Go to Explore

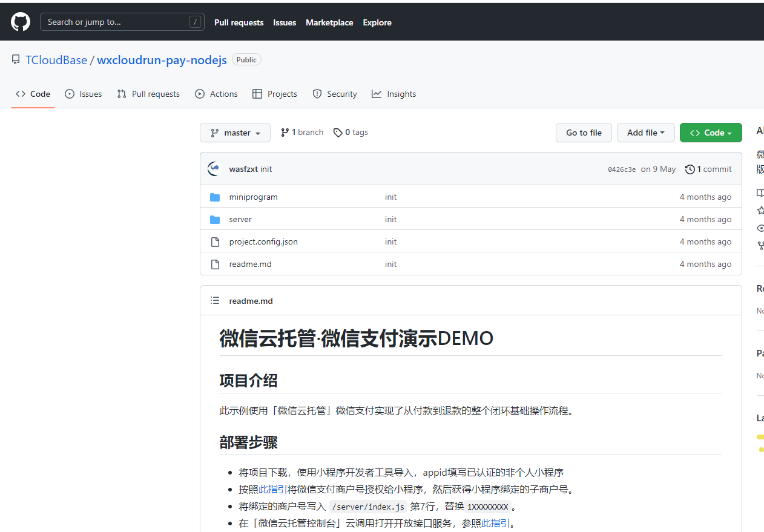tap(377, 22)
